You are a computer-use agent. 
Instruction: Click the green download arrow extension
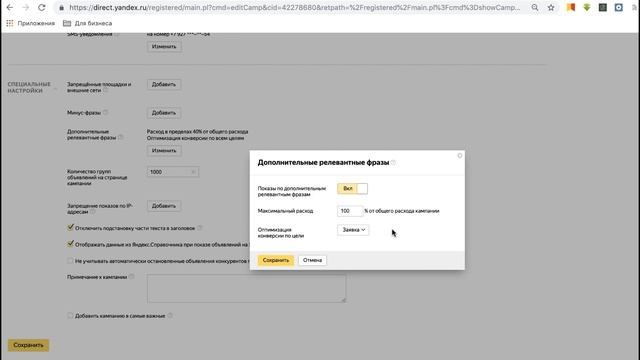click(587, 7)
